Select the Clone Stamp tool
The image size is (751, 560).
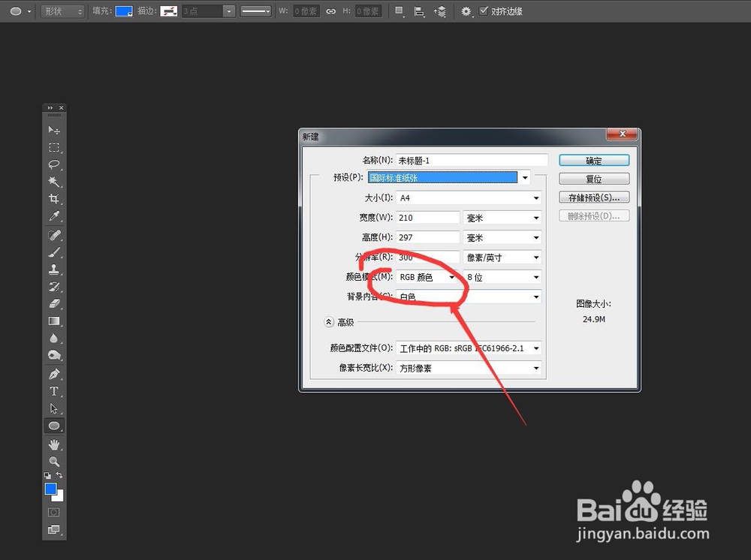coord(54,269)
